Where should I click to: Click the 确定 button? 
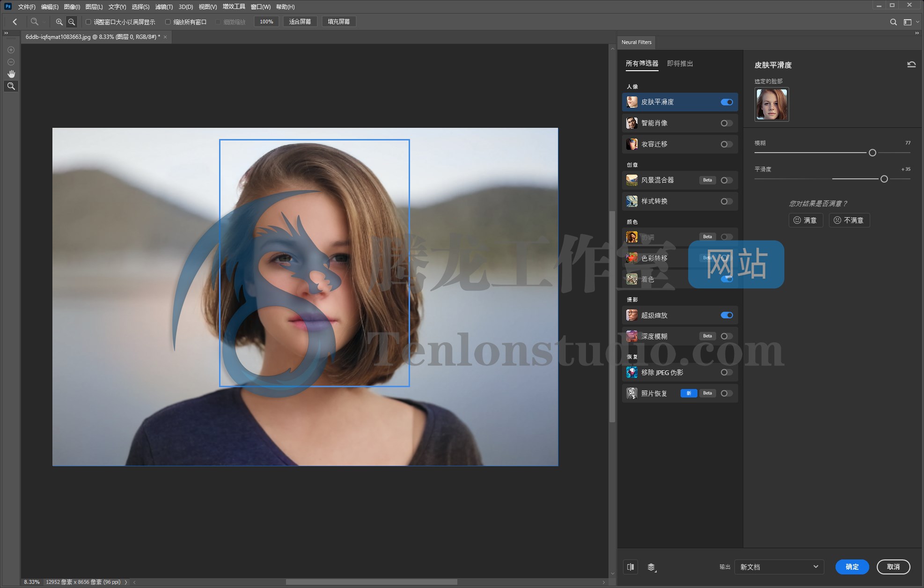852,567
